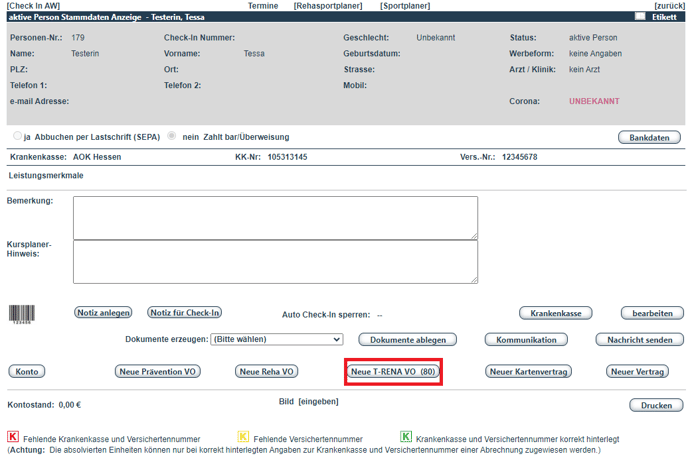The image size is (688, 460).
Task: Click the green K legend icon
Action: [x=406, y=437]
